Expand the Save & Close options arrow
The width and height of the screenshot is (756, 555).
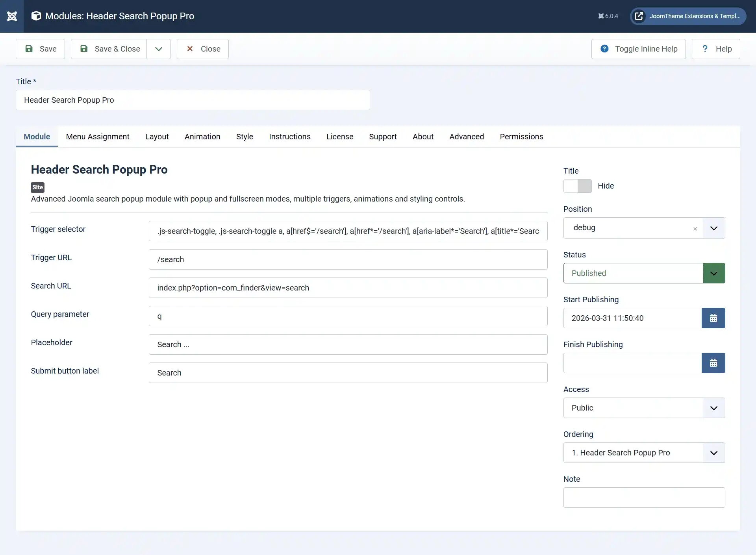coord(159,49)
